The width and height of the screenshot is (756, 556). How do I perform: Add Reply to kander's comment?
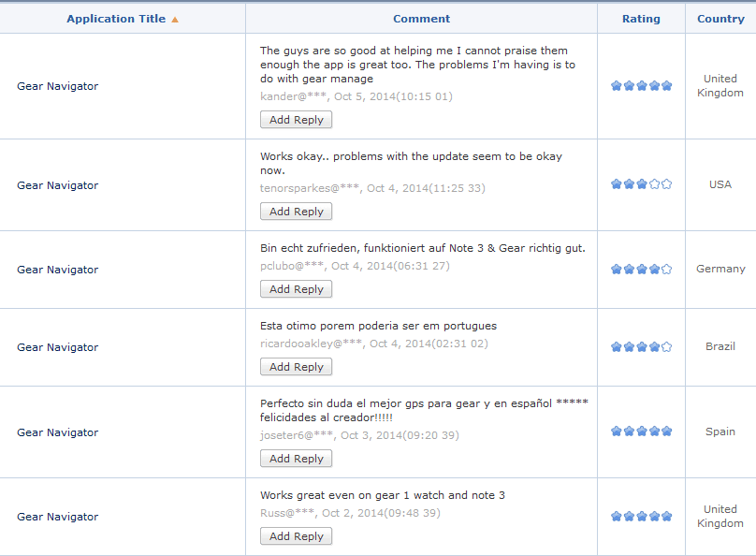[296, 120]
